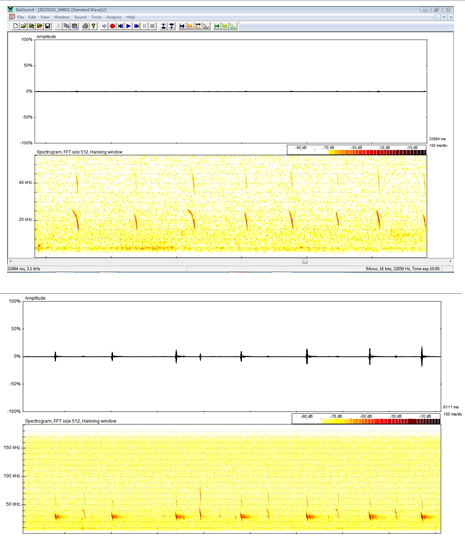Click the lower Amplitude label
The width and height of the screenshot is (465, 542).
[35, 298]
